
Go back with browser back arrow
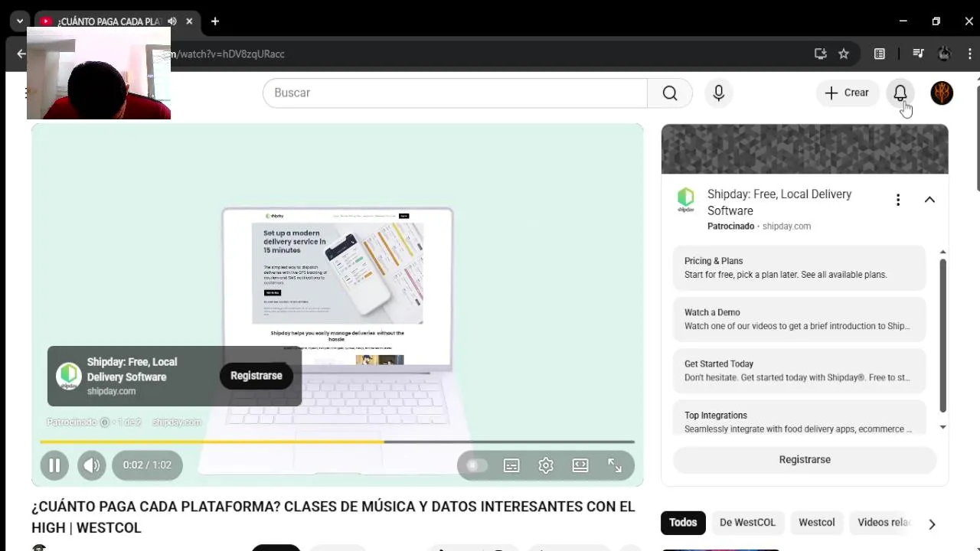tap(21, 54)
